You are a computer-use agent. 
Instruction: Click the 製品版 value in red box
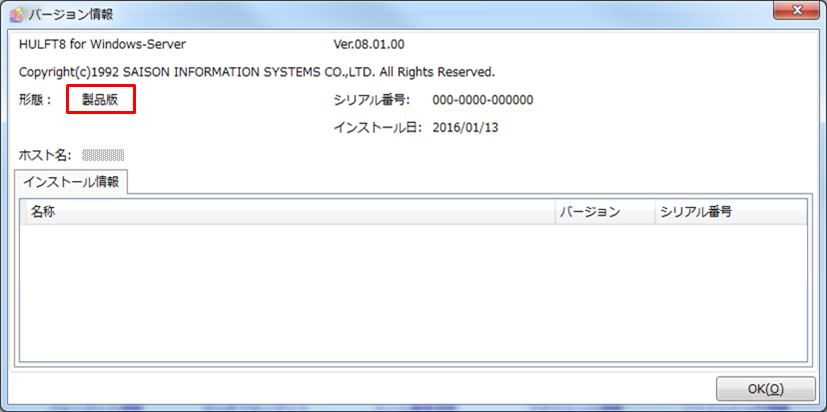point(100,100)
